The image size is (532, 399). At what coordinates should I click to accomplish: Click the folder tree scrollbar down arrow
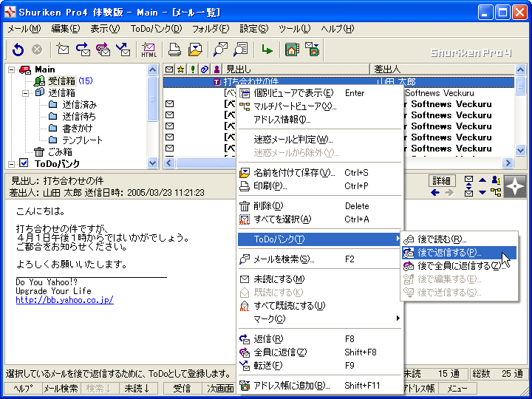152,163
